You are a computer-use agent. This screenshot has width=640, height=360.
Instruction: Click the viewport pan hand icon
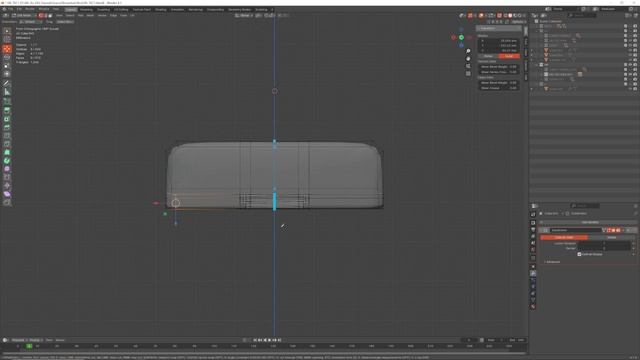pyautogui.click(x=468, y=58)
